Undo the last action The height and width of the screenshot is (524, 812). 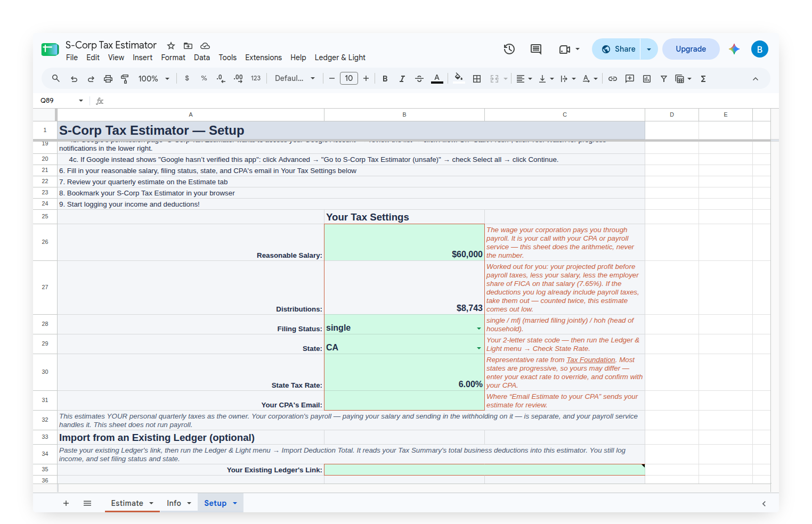click(74, 79)
